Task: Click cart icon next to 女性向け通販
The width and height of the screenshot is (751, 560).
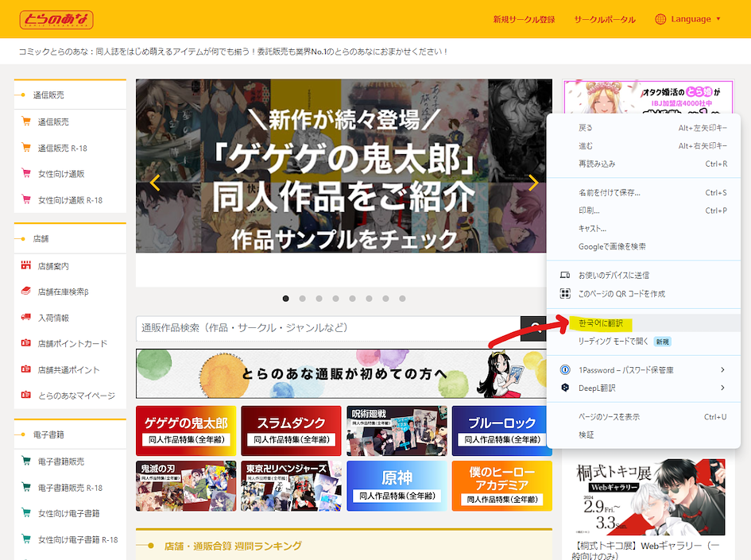Action: 26,173
